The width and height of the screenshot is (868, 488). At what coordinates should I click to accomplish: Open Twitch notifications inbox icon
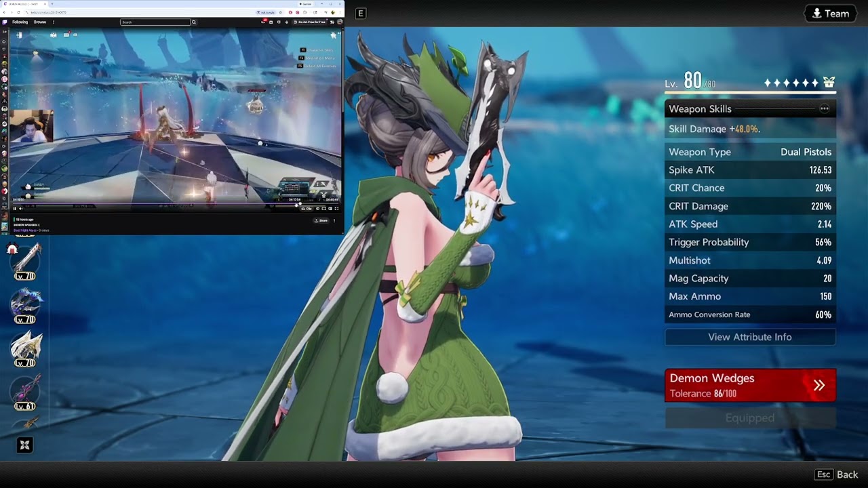pyautogui.click(x=263, y=22)
